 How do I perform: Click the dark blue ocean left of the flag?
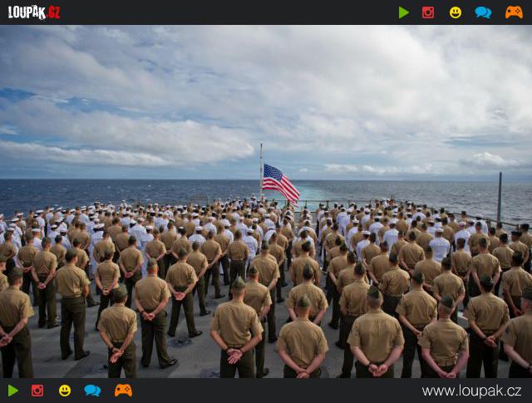click(x=129, y=192)
